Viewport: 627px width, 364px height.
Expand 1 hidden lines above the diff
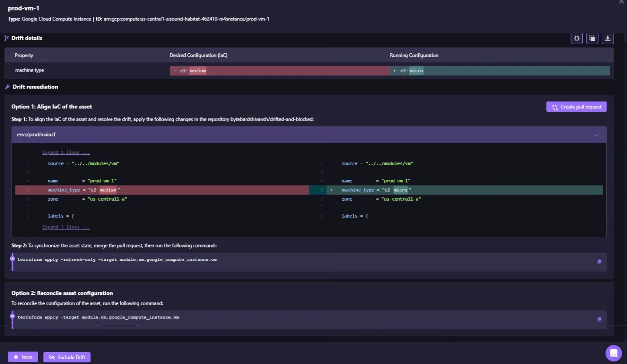[66, 153]
